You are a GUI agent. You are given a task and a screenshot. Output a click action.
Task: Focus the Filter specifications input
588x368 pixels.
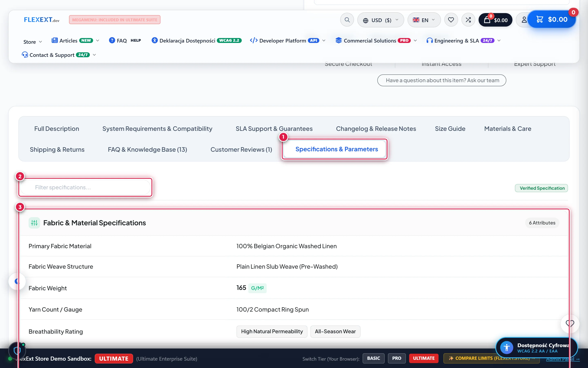point(85,187)
